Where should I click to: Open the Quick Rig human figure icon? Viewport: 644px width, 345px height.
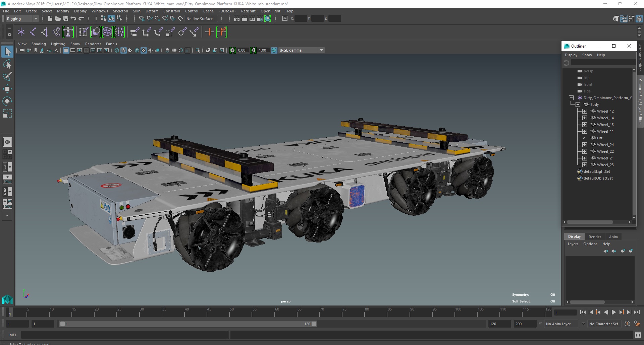coord(68,32)
